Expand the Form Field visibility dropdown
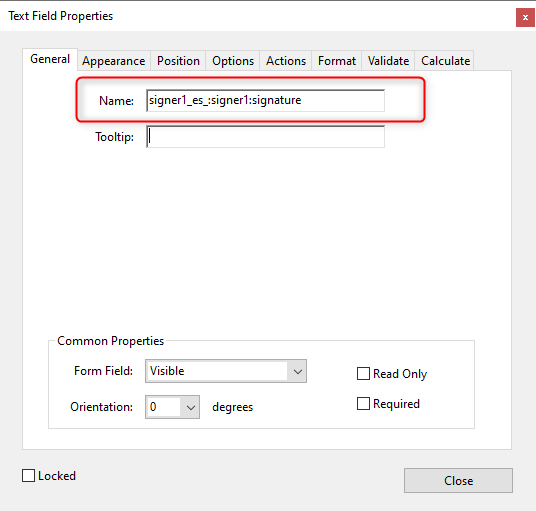This screenshot has width=536, height=511. tap(297, 371)
